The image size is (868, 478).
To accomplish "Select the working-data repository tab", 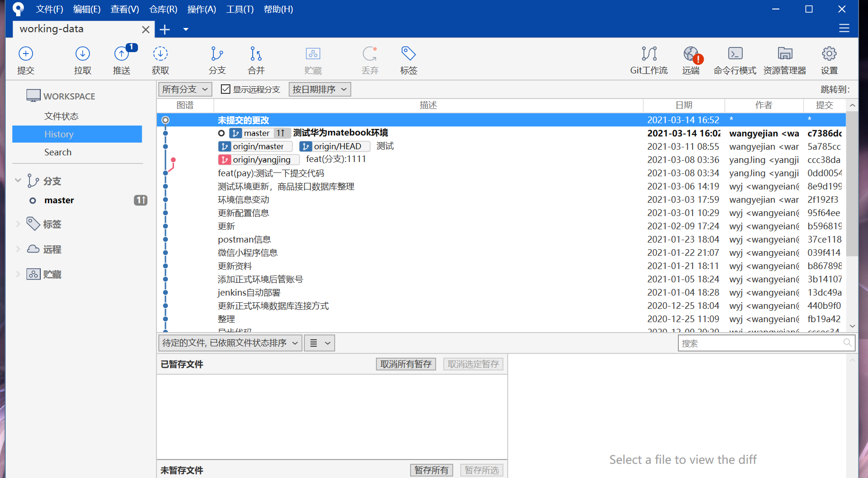I will [52, 29].
